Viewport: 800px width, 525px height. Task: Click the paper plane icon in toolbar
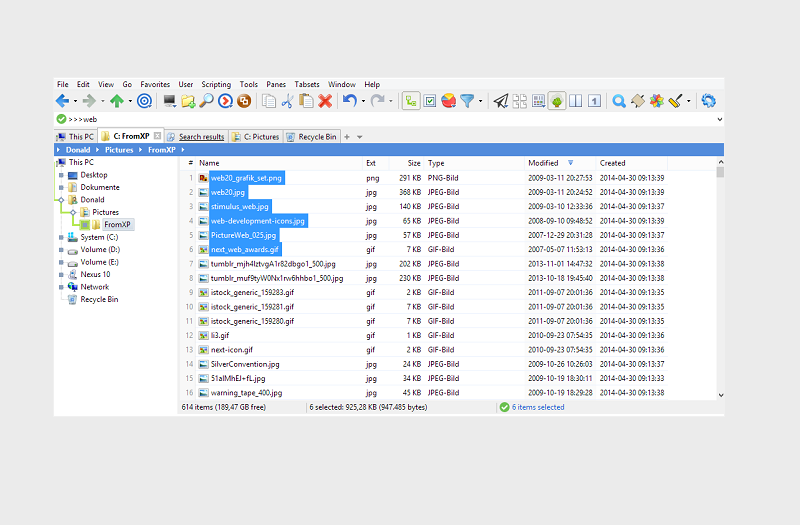[x=502, y=101]
